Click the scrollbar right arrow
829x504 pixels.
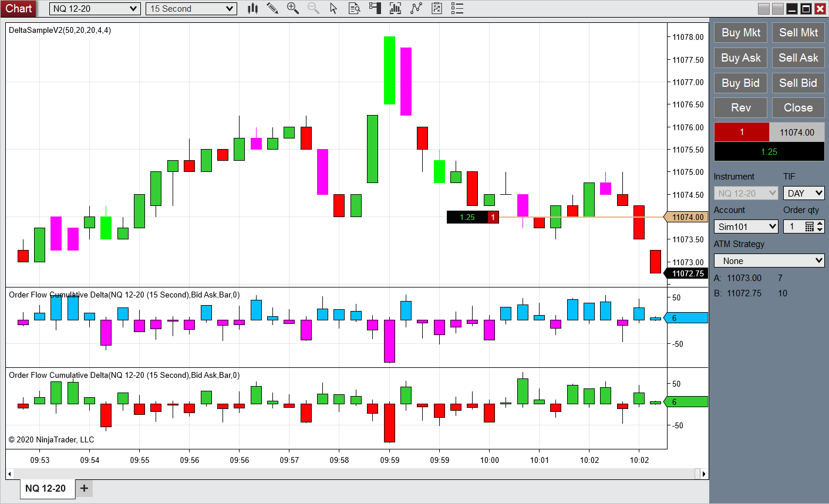(x=705, y=474)
